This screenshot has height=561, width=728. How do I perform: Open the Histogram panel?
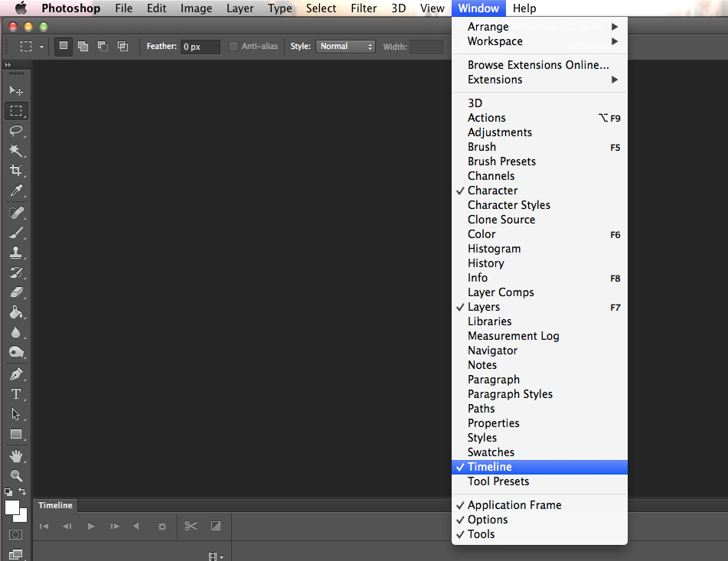(540, 249)
